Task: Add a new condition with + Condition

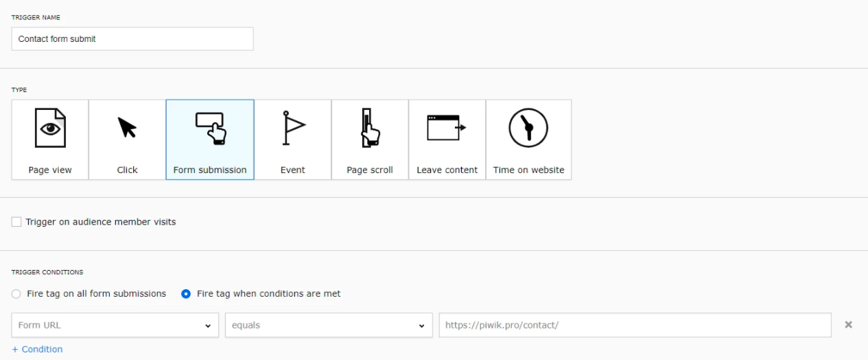Action: tap(37, 349)
